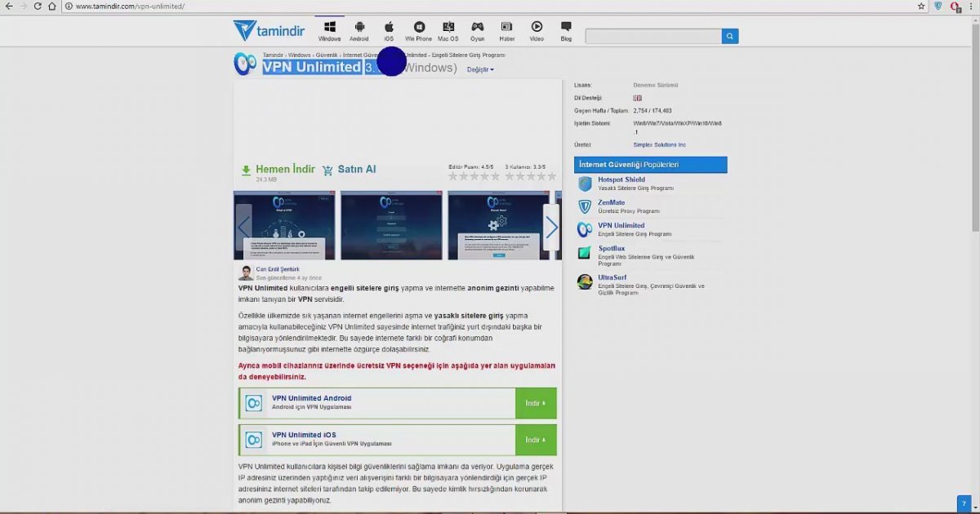Open the VPN Unlimited iOS link

pos(305,435)
